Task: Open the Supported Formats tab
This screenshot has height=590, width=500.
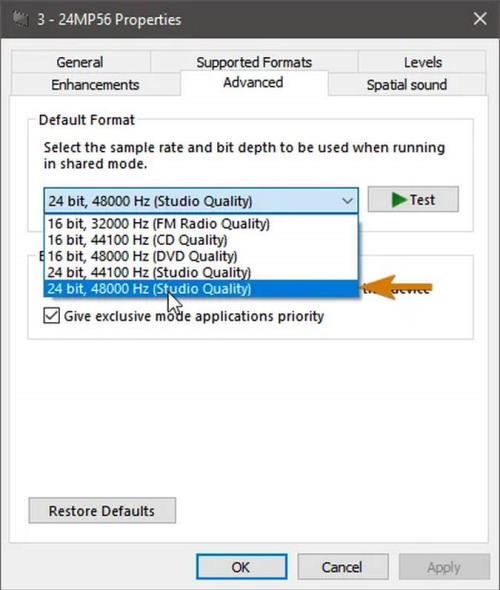Action: (254, 62)
